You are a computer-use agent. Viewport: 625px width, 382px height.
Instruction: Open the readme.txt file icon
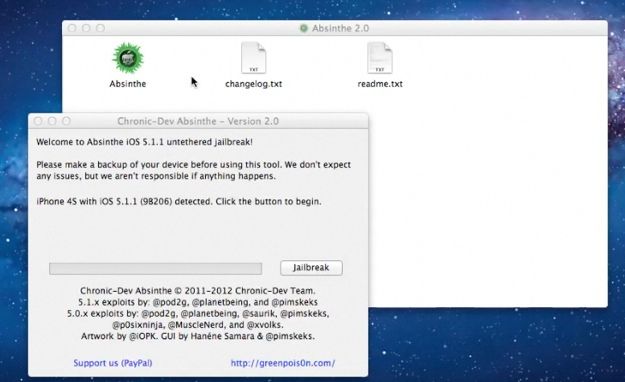click(380, 58)
